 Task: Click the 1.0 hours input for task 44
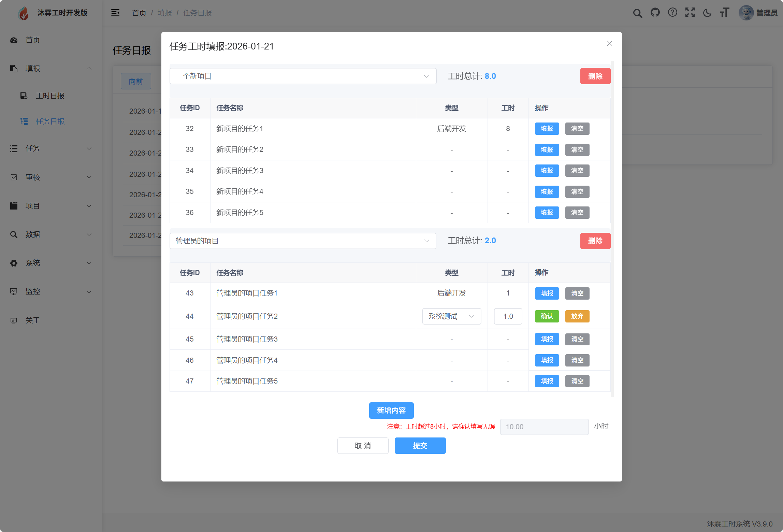508,316
